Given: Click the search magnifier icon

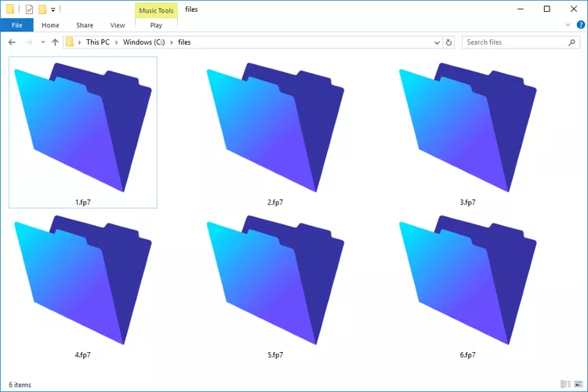Looking at the screenshot, I should click(x=572, y=42).
